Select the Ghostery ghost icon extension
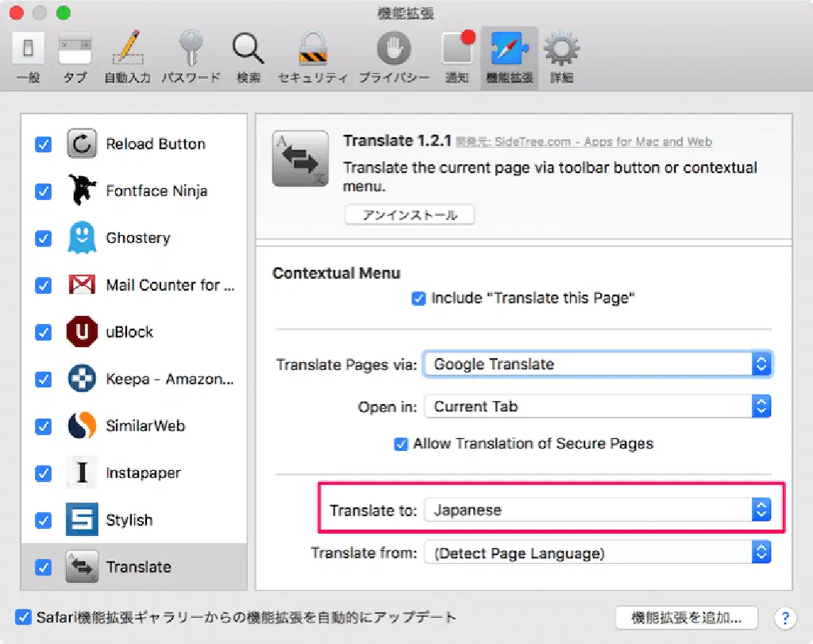 [x=82, y=238]
